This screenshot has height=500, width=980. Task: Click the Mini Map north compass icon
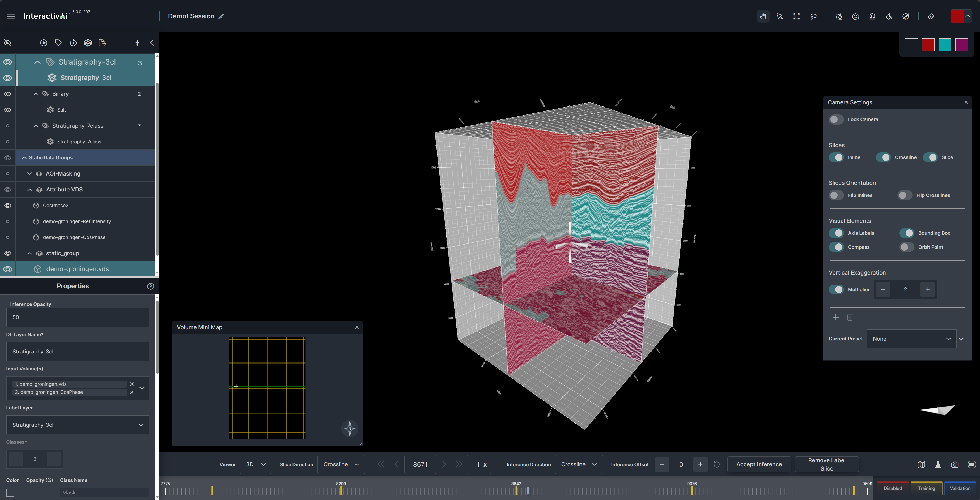350,429
